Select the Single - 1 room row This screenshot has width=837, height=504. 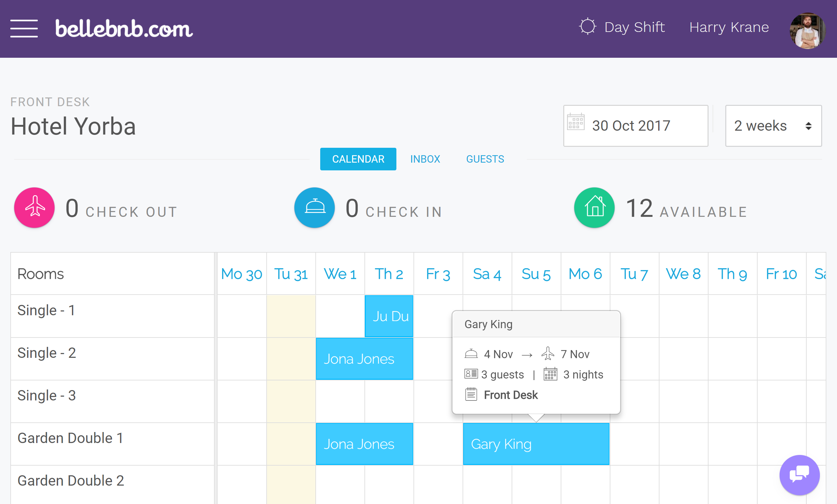coord(112,316)
